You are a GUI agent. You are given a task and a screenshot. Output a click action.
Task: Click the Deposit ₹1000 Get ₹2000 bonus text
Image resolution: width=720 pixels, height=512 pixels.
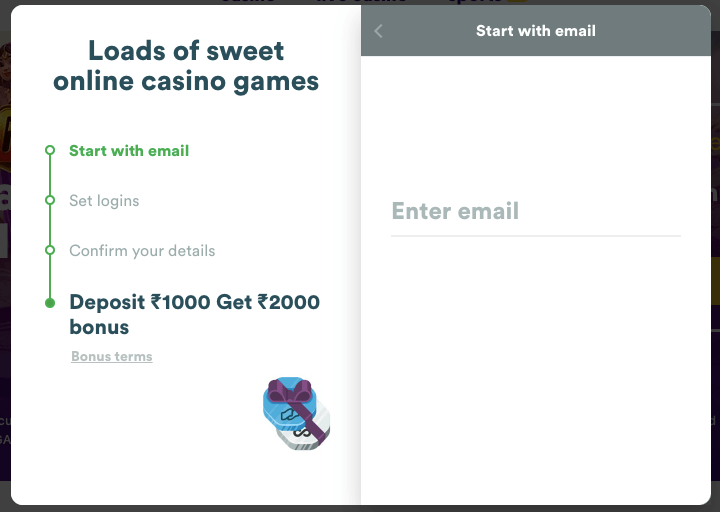tap(195, 315)
